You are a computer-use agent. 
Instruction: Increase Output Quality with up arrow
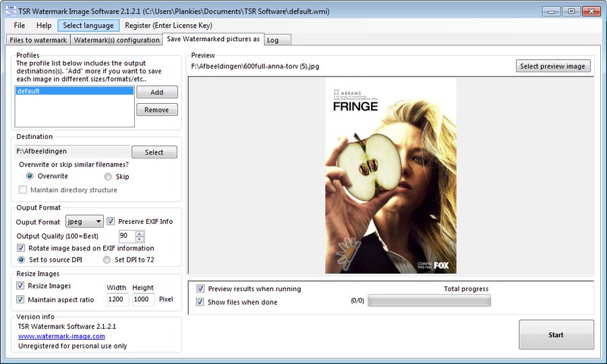click(140, 233)
